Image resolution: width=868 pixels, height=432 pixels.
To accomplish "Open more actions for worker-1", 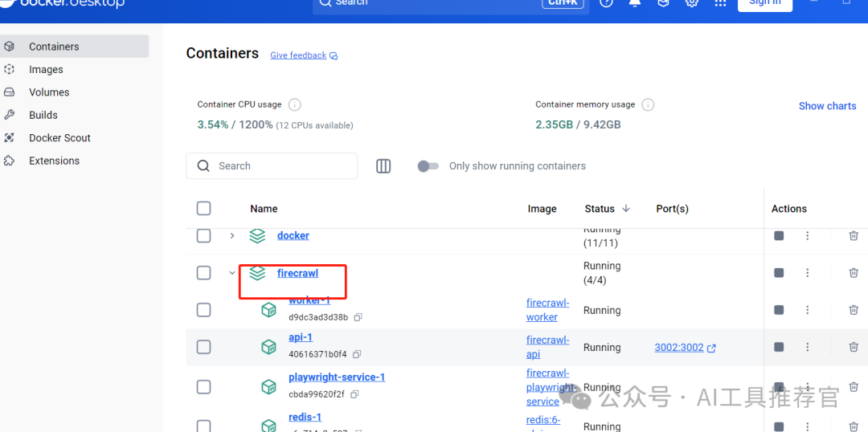I will pos(807,310).
